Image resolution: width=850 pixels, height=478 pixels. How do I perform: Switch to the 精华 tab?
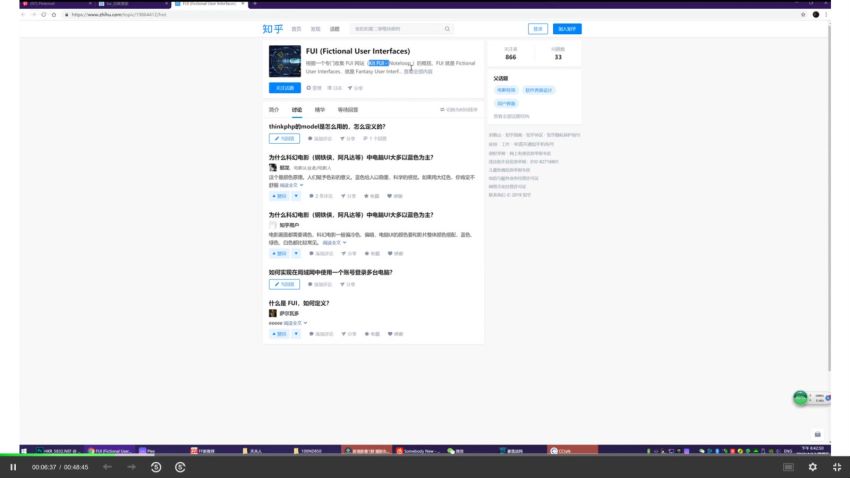tap(320, 109)
